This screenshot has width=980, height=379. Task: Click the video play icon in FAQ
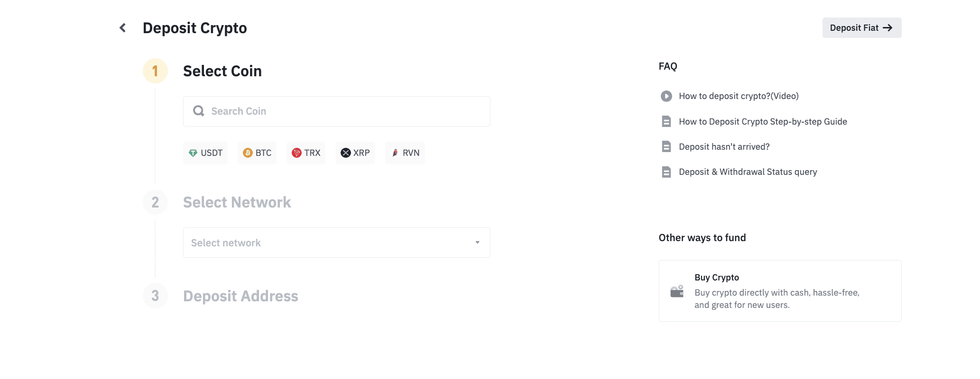coord(666,96)
